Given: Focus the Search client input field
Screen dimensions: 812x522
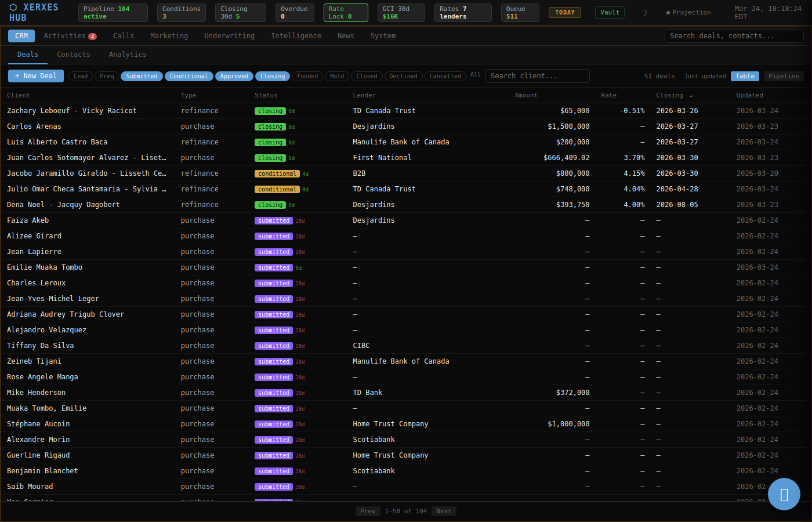Looking at the screenshot, I should pos(537,76).
